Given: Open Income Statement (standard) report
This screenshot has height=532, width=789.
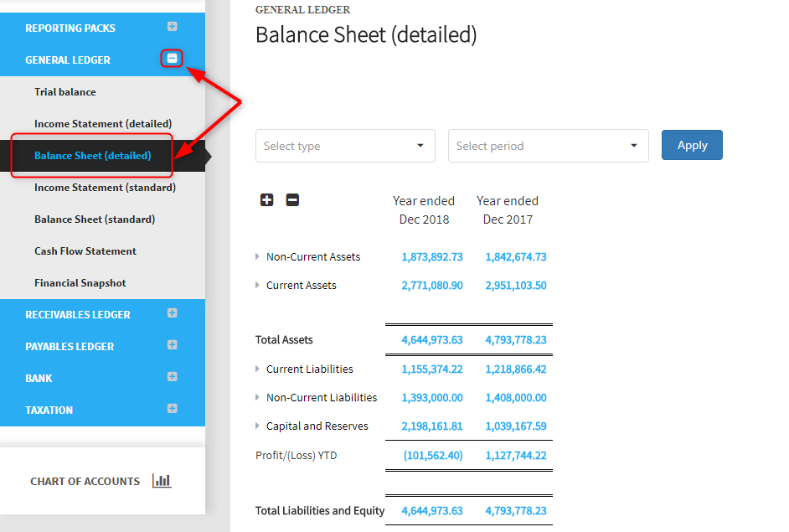Looking at the screenshot, I should 106,187.
